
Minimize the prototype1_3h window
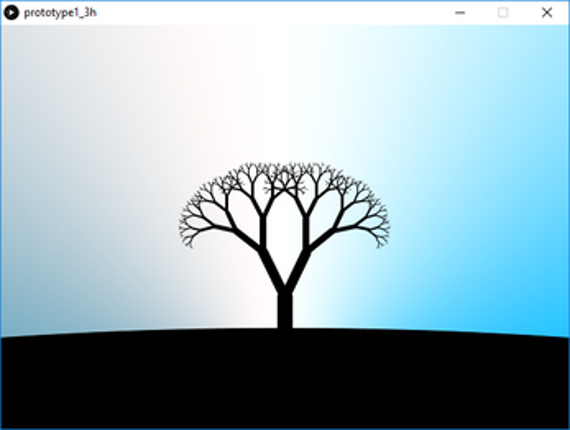460,13
